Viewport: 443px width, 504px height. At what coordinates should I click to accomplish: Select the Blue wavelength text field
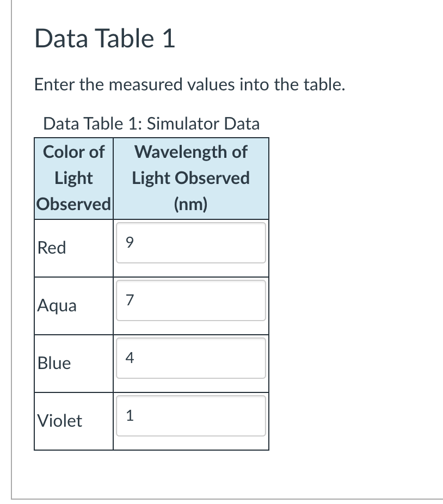191,358
